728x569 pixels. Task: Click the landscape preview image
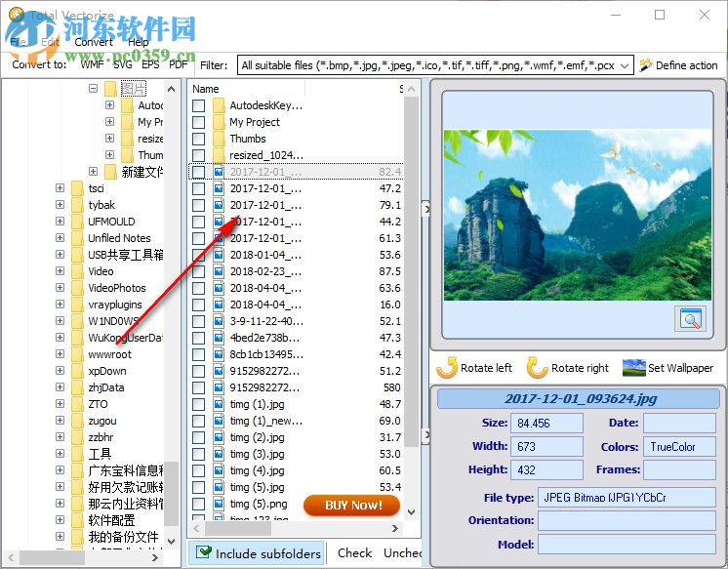tap(577, 215)
